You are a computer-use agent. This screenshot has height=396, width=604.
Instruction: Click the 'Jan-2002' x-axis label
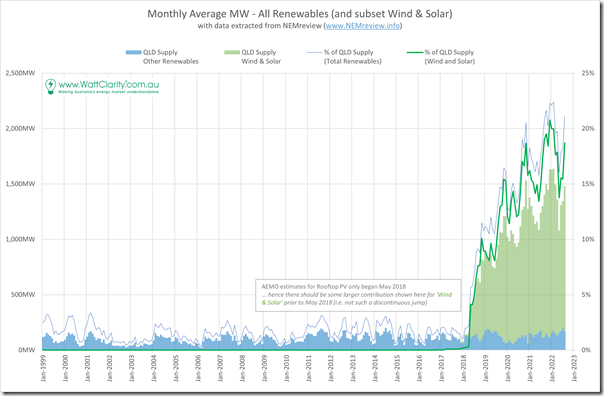(109, 368)
